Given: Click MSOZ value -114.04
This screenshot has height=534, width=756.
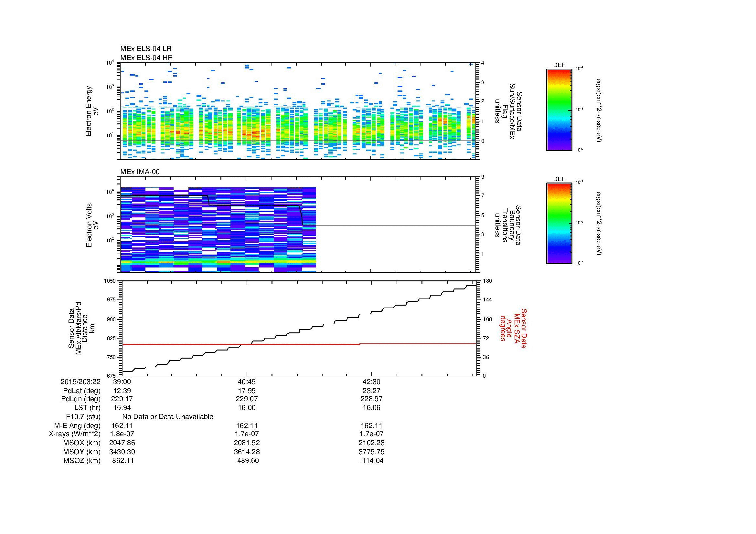Looking at the screenshot, I should (371, 461).
